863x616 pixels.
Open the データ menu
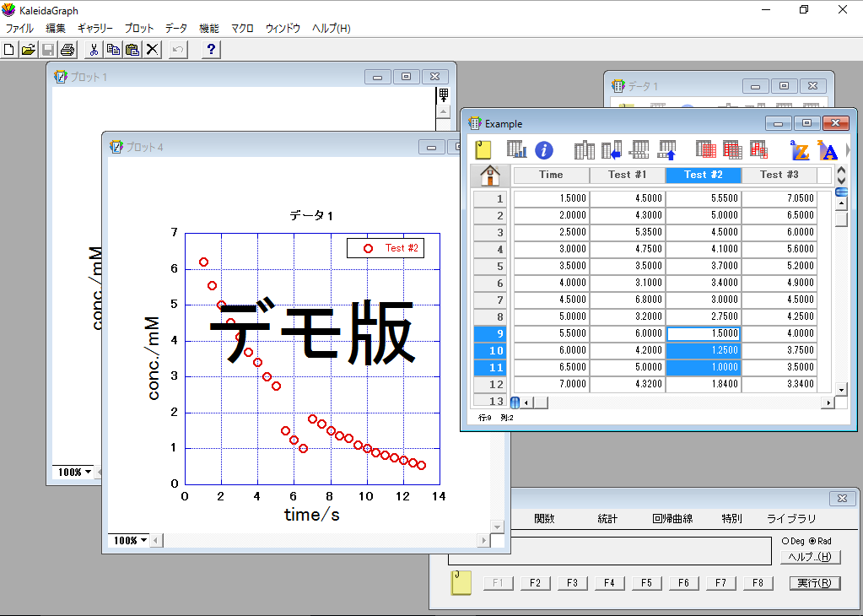pyautogui.click(x=176, y=28)
